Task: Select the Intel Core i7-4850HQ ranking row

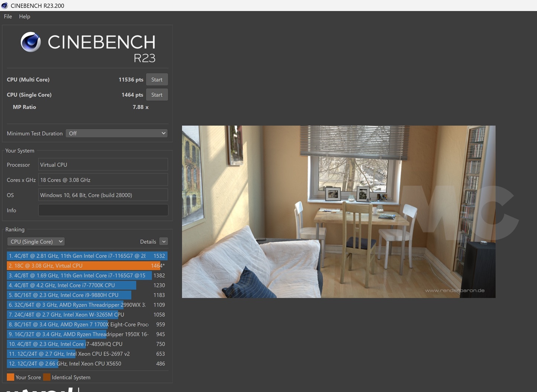Action: pos(87,344)
